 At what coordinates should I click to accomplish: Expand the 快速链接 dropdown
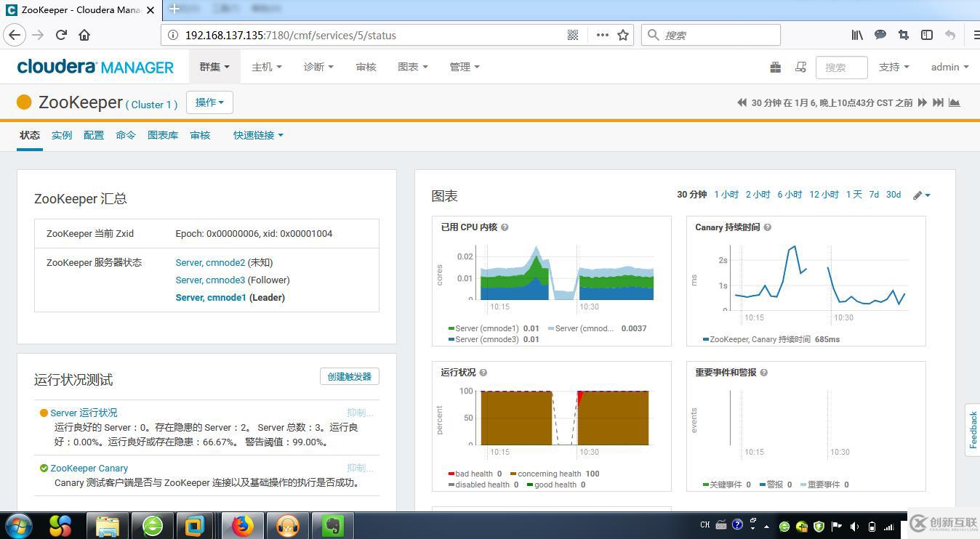258,135
